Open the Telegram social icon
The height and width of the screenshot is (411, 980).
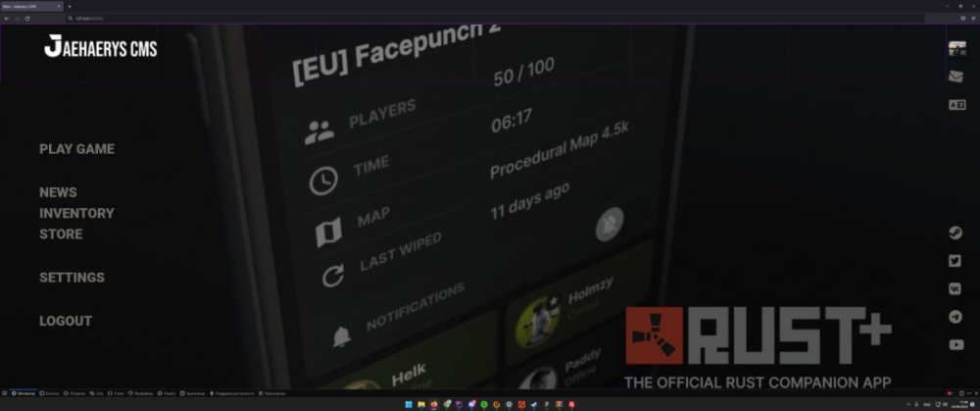[955, 317]
